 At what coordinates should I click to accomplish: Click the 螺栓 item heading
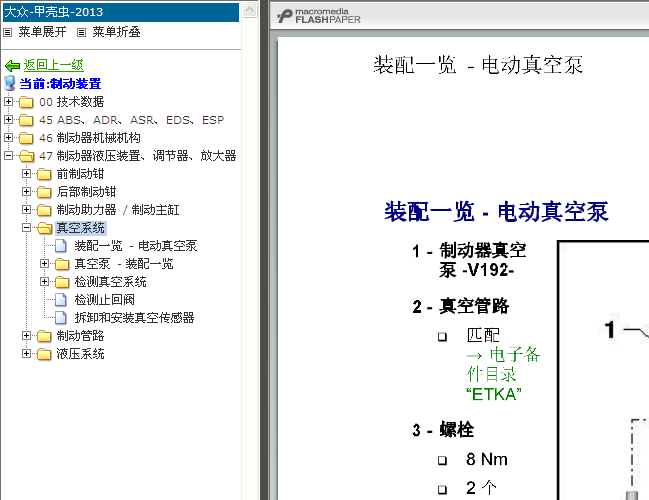click(x=457, y=430)
